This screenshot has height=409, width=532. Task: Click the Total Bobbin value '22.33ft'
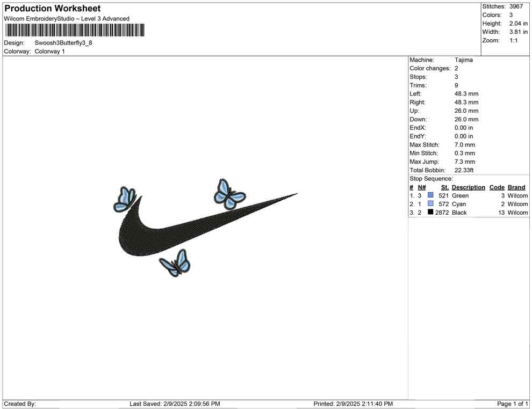coord(464,170)
